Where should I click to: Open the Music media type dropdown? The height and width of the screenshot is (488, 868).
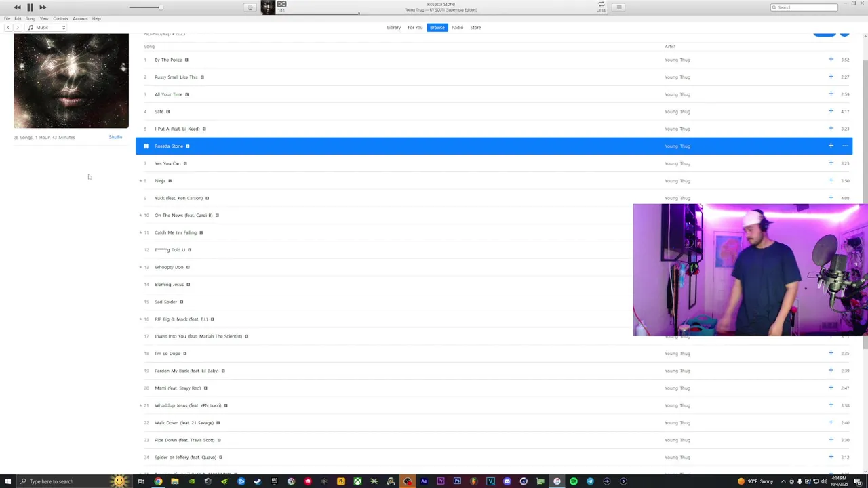(x=46, y=28)
